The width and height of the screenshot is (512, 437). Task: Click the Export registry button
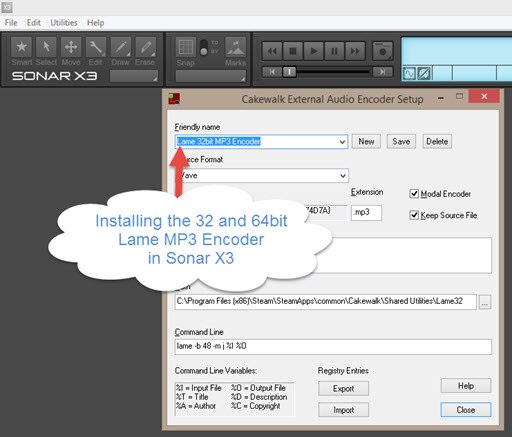pyautogui.click(x=343, y=388)
